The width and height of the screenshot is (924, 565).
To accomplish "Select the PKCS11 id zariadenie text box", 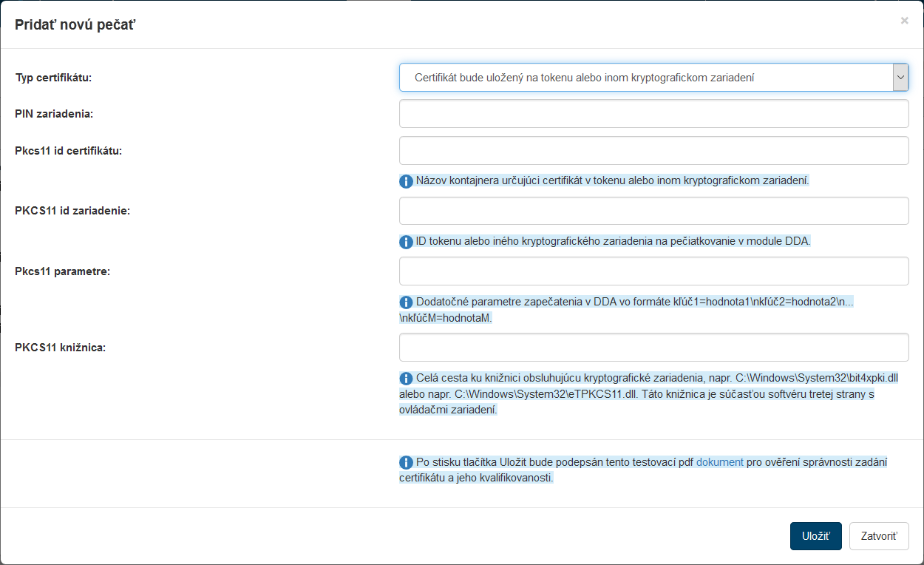I will point(653,211).
